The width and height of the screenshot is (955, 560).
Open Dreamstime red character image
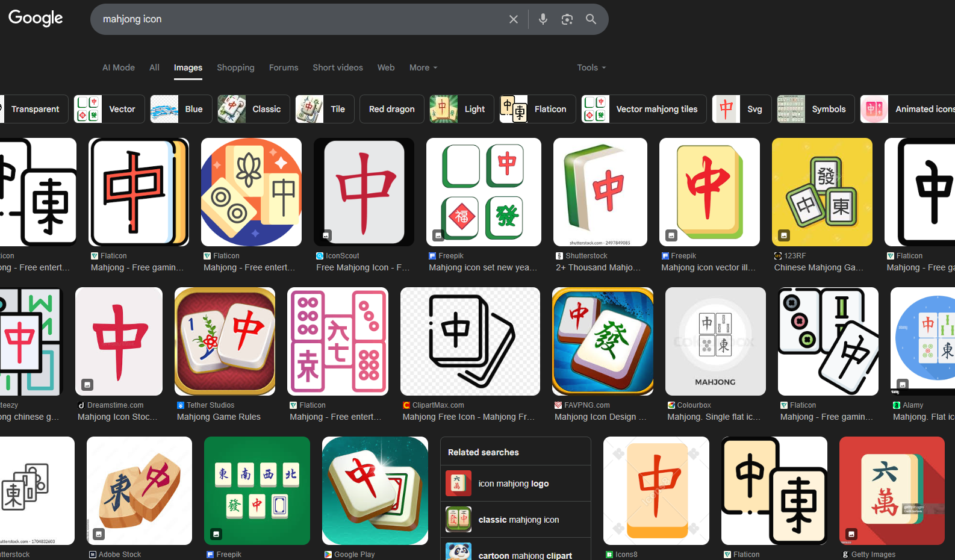[119, 341]
